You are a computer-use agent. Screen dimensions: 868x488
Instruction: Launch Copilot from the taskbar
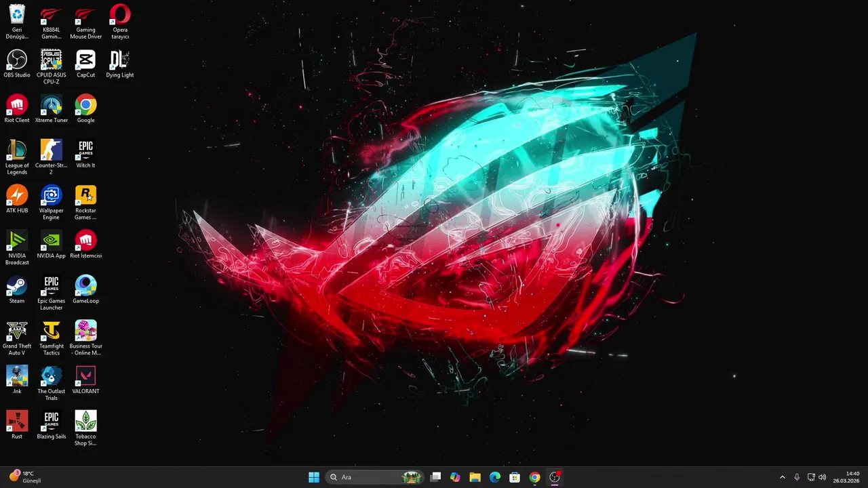point(455,477)
